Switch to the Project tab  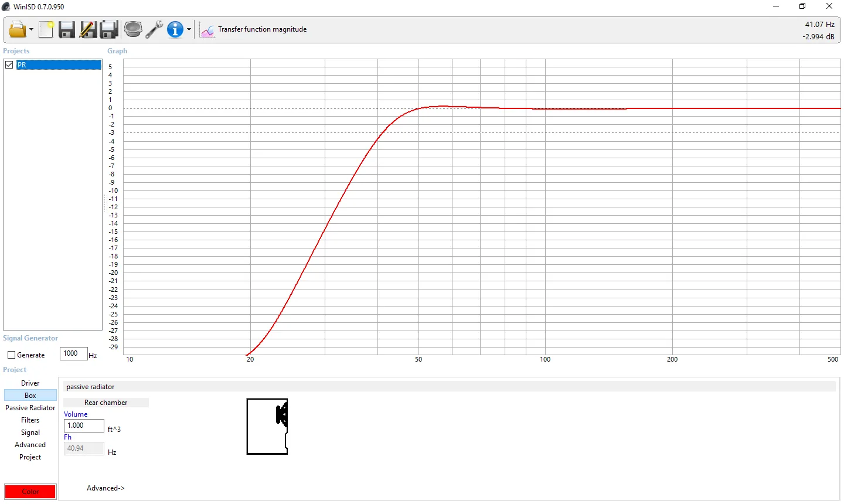[30, 457]
